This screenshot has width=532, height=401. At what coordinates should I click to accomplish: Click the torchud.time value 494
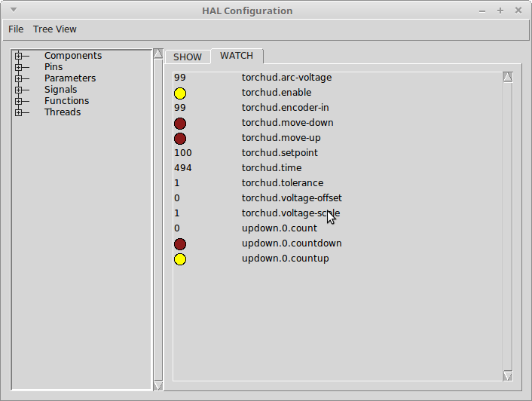[183, 168]
